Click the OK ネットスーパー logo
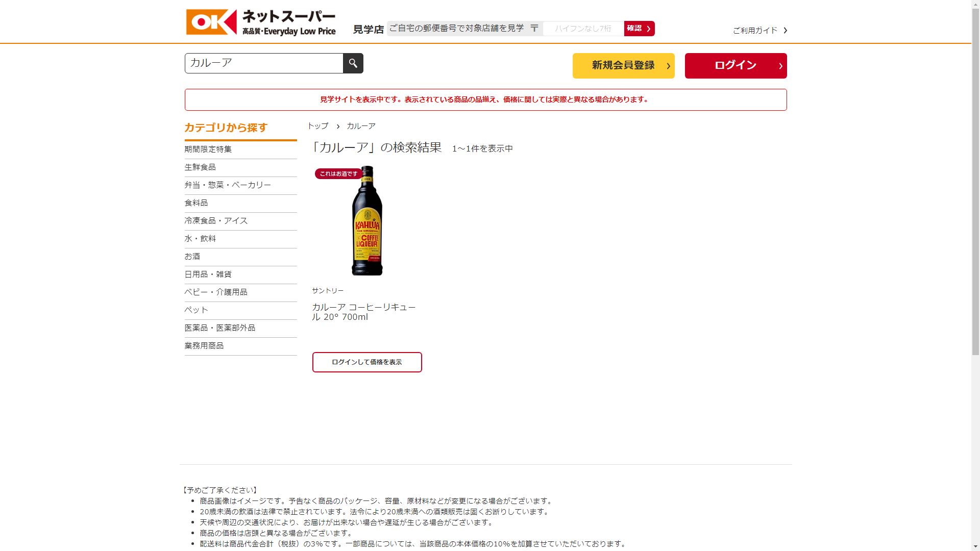The height and width of the screenshot is (551, 980). click(x=261, y=22)
